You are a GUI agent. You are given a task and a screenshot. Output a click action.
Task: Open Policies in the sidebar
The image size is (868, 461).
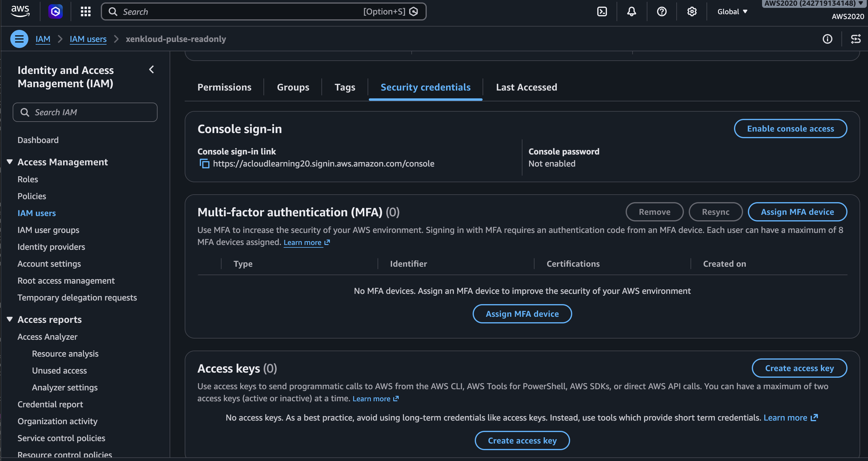(32, 196)
